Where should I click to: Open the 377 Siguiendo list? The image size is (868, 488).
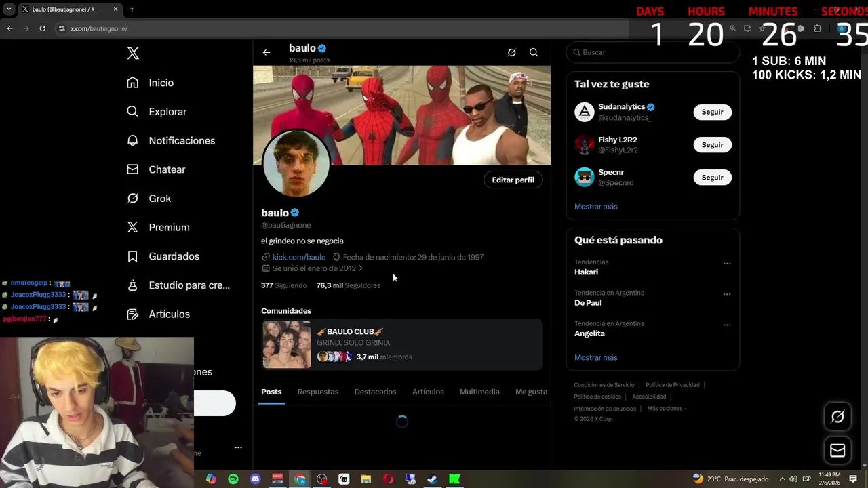point(283,285)
